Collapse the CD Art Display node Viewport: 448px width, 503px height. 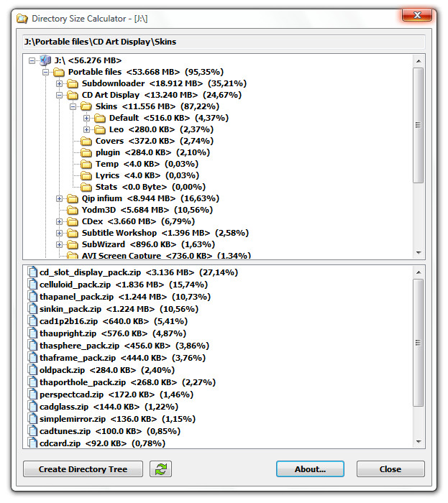point(59,96)
